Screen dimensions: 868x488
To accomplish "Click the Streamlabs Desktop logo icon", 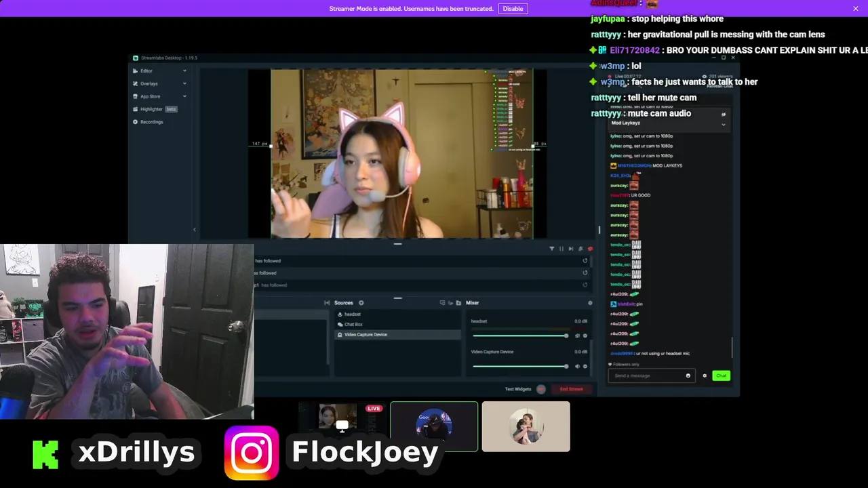I will click(x=136, y=58).
